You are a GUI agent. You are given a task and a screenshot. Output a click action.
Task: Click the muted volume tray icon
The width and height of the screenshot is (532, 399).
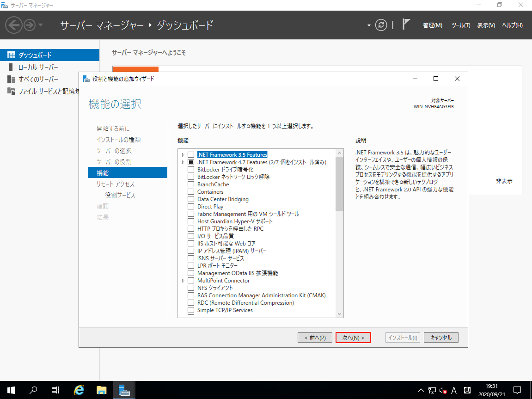coord(443,390)
